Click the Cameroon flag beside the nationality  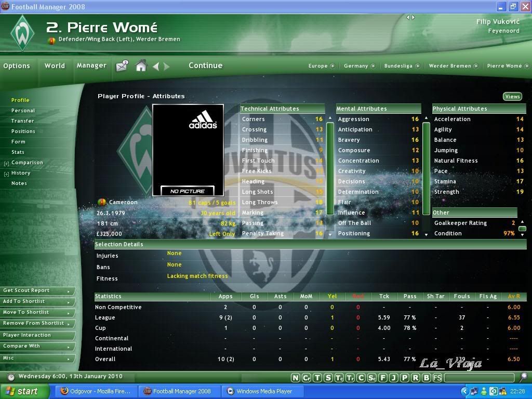pos(101,202)
